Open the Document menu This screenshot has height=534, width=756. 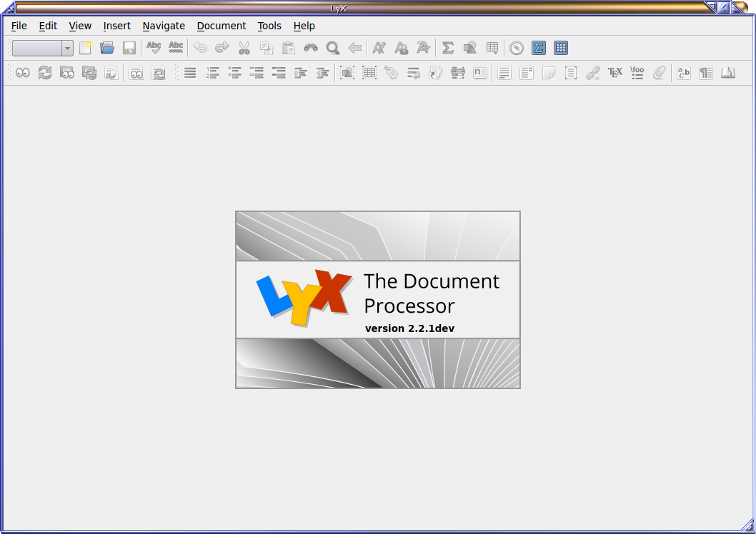(x=222, y=26)
